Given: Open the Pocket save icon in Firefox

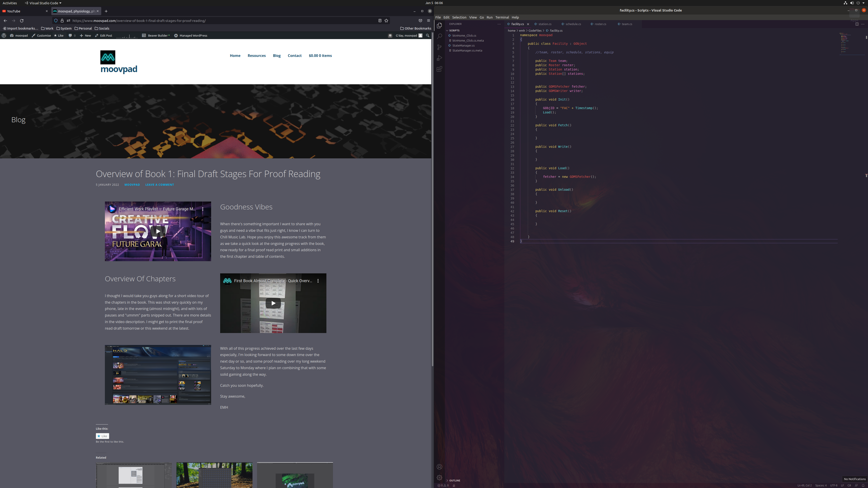Looking at the screenshot, I should [420, 21].
